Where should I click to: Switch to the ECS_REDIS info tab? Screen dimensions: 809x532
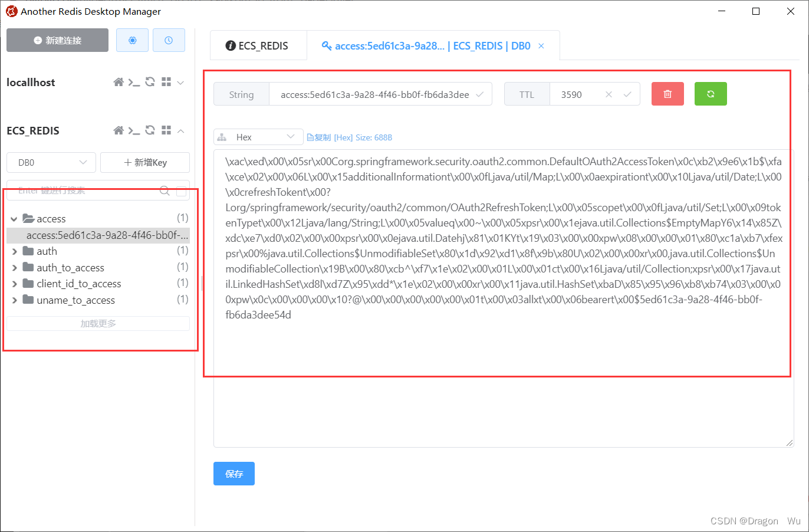[258, 45]
